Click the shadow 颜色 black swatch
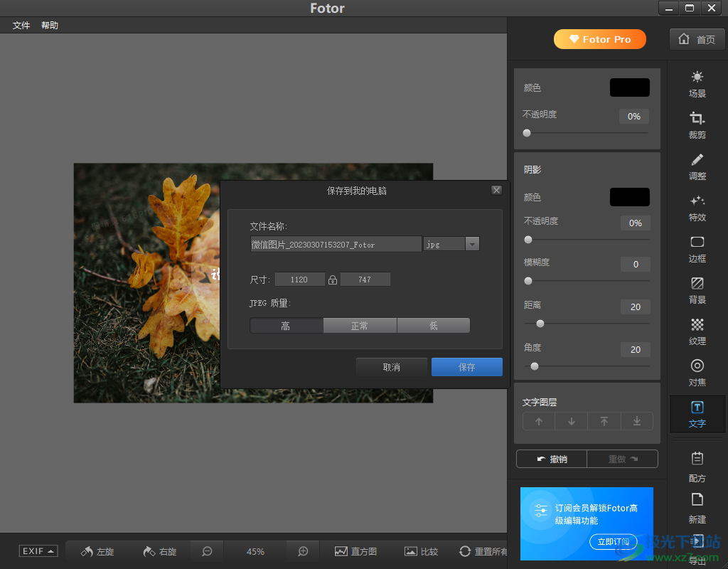 click(x=629, y=197)
